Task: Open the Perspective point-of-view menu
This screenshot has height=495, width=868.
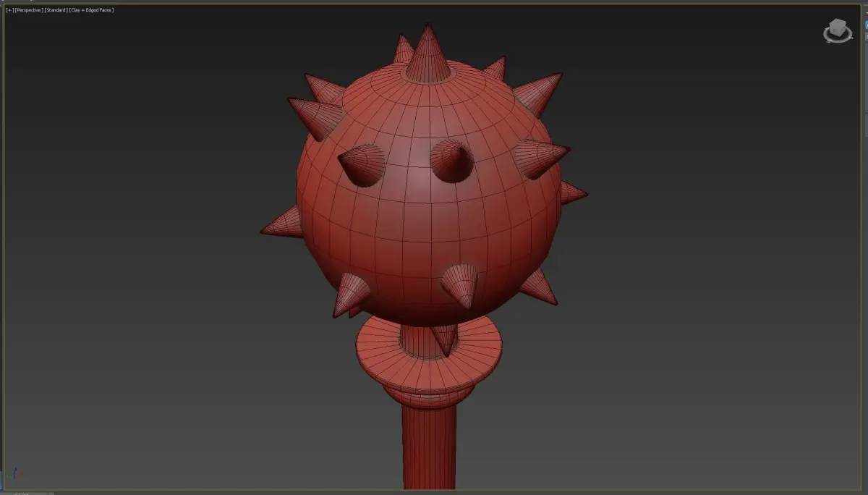Action: tap(28, 10)
